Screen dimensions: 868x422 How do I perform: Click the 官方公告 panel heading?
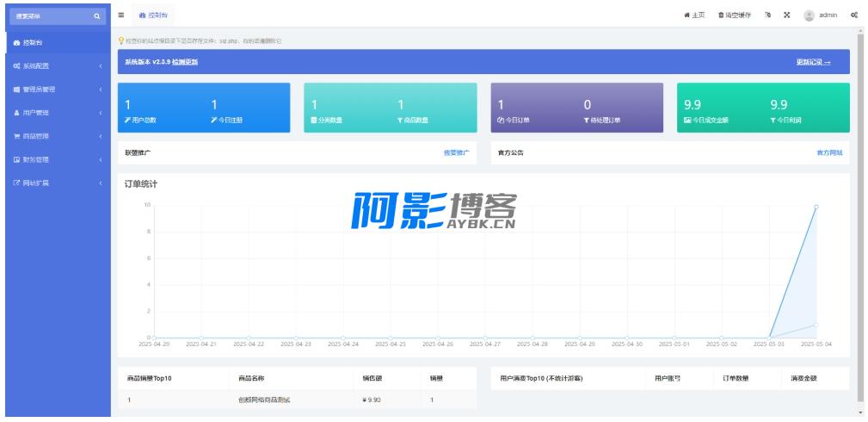tap(510, 152)
